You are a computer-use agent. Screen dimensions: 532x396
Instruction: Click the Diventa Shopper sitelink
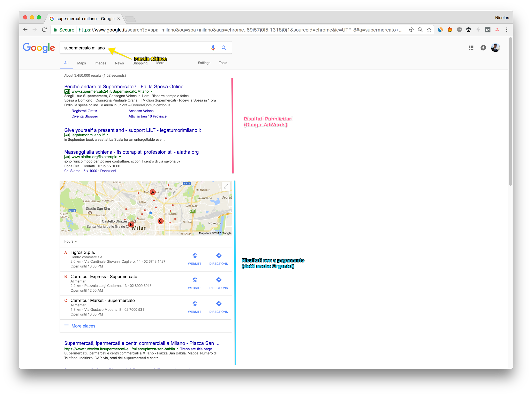[85, 116]
